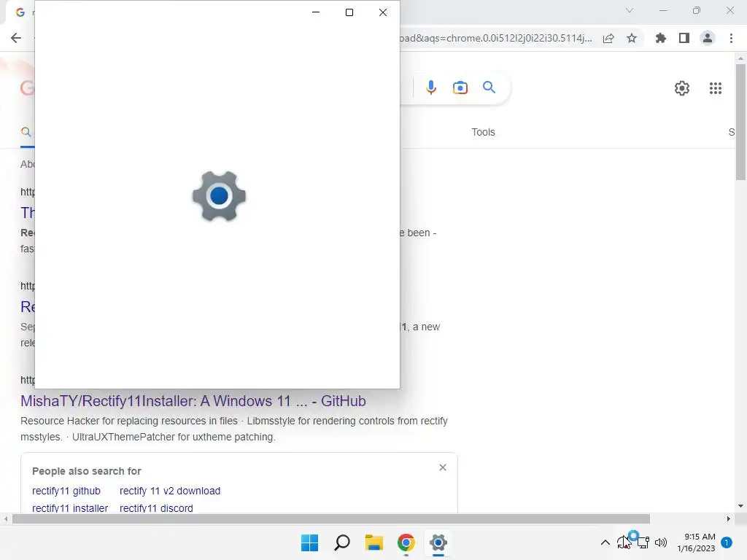Toggle the Chrome side panel
This screenshot has height=560, width=747.
684,38
